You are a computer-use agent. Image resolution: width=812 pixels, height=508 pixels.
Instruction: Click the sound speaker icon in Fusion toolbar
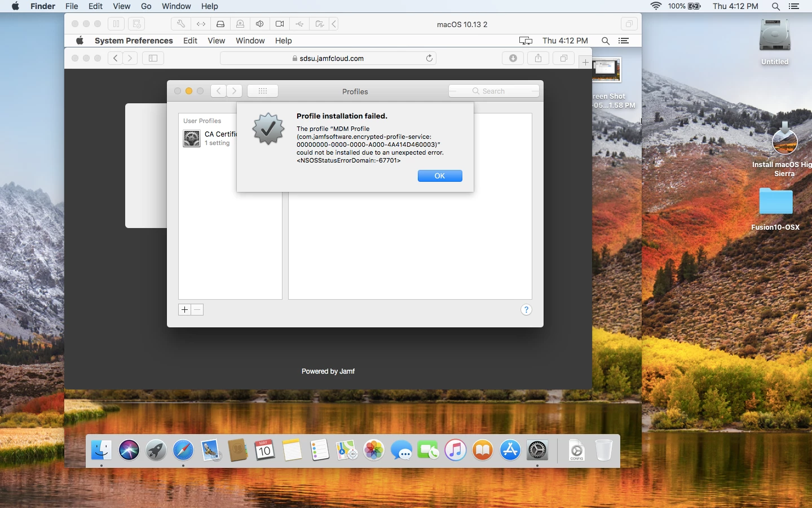(260, 24)
